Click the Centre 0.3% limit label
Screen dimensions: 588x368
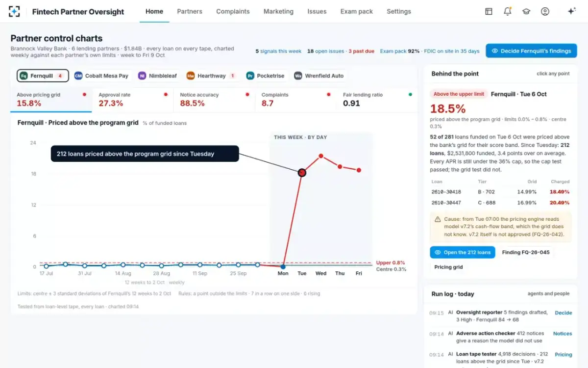(x=391, y=269)
